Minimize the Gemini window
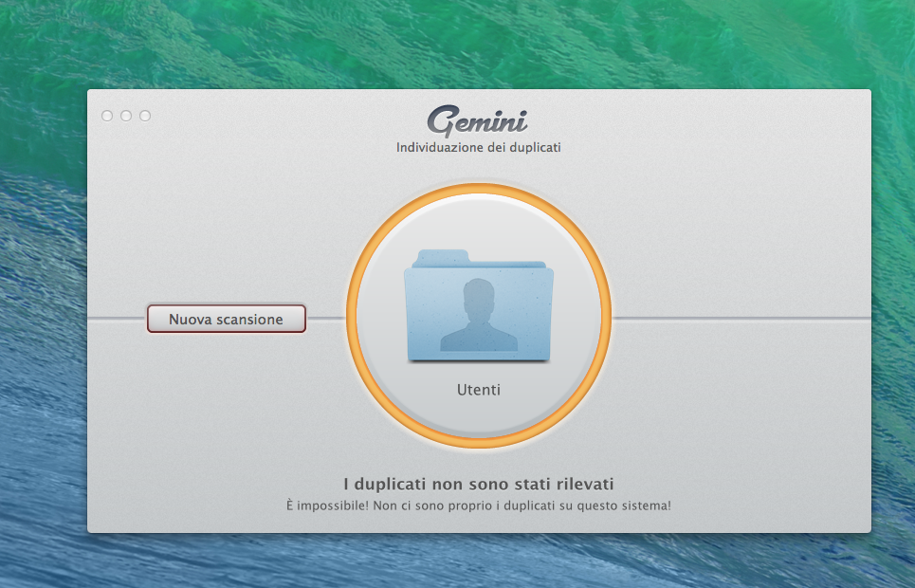This screenshot has height=588, width=915. [126, 116]
